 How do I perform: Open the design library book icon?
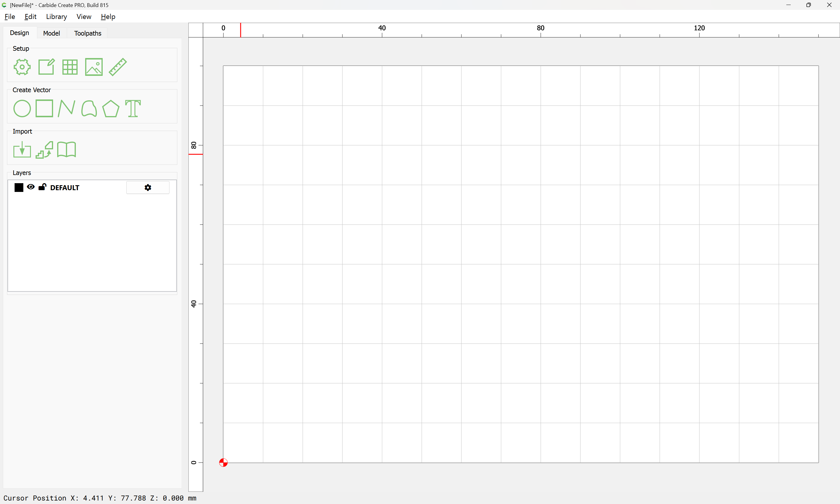click(x=66, y=149)
